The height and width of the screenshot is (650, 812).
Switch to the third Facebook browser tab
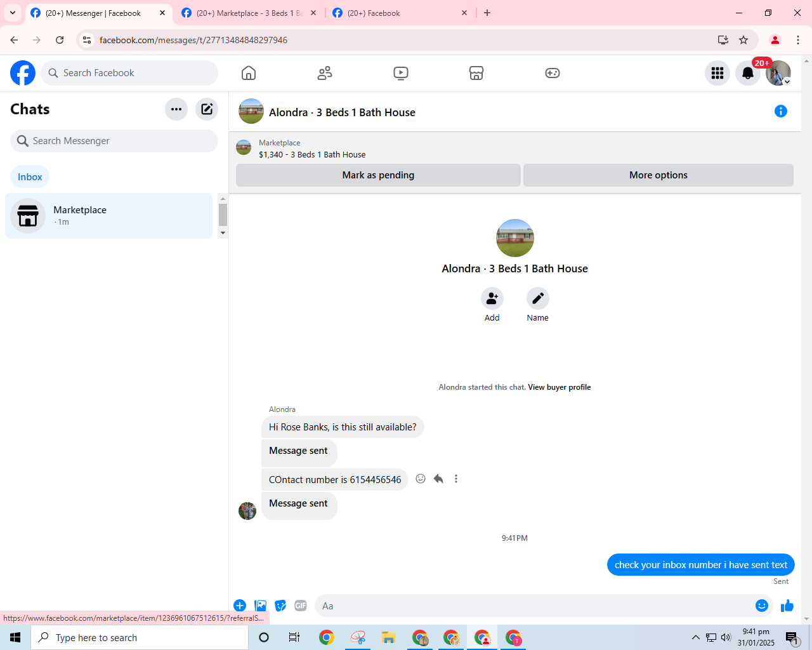[x=400, y=13]
